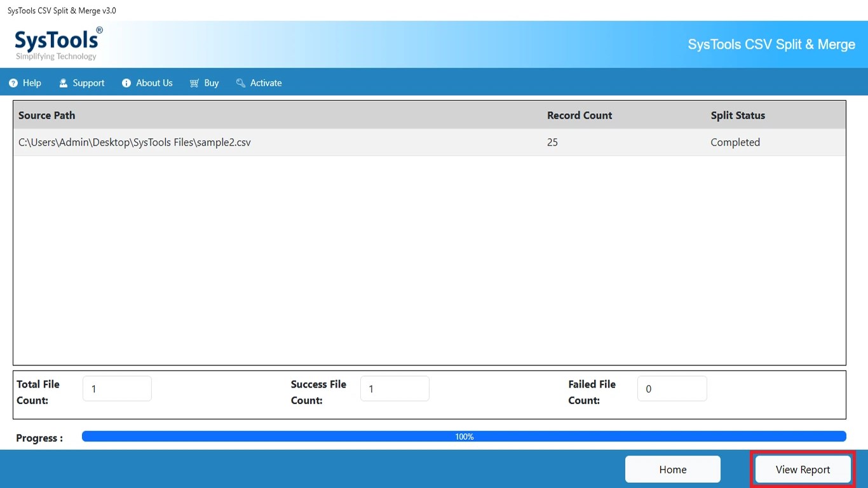Click the Progress label
The image size is (868, 488).
[x=39, y=438]
